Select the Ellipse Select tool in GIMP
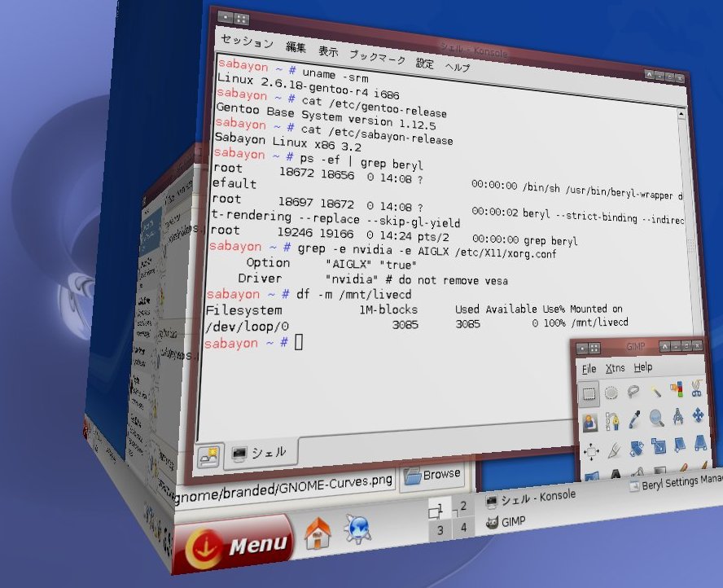Screen dimensions: 723x588 coord(611,393)
